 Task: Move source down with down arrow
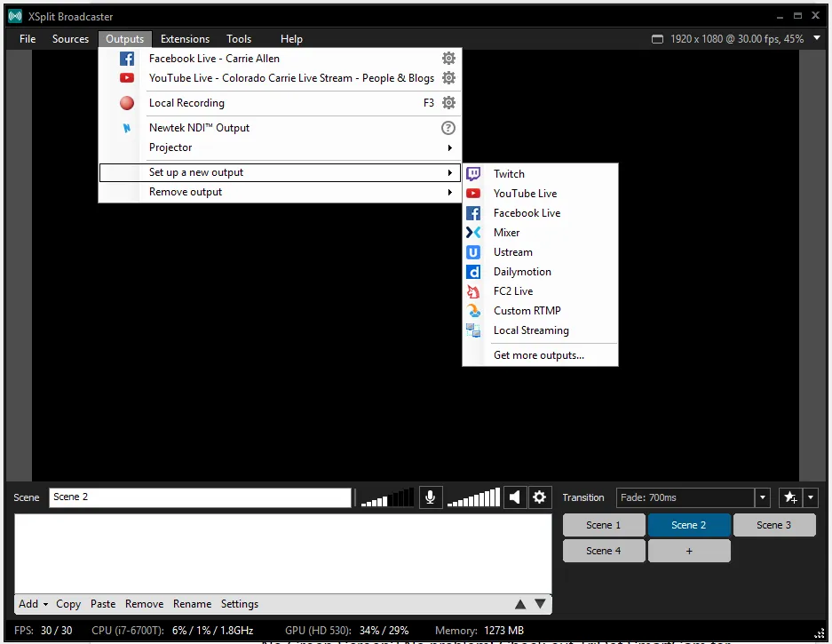[540, 604]
